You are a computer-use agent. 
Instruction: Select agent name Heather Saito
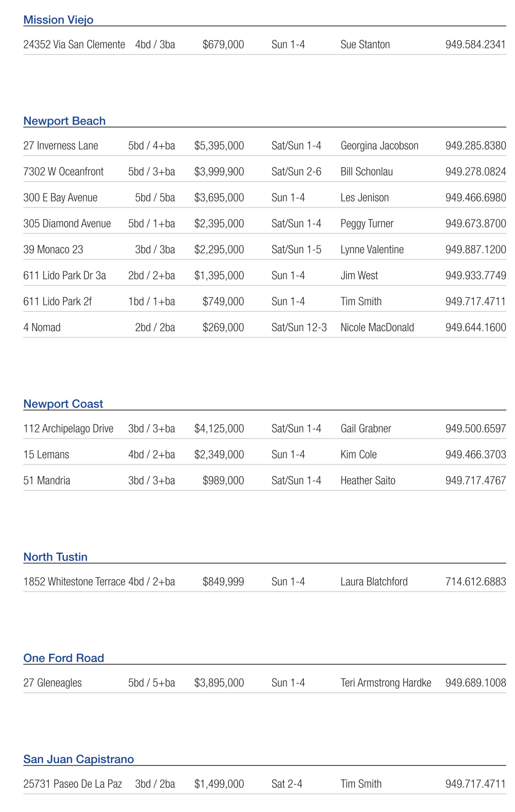pyautogui.click(x=368, y=480)
